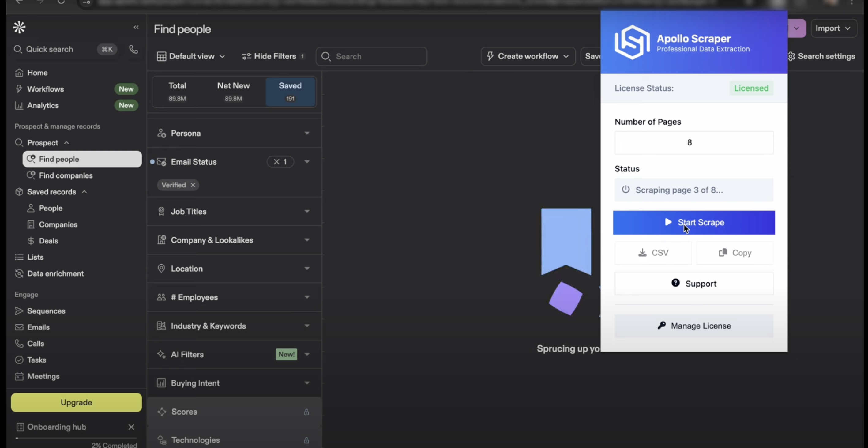Open Sequences from Engage section
This screenshot has height=448, width=868.
coord(46,311)
